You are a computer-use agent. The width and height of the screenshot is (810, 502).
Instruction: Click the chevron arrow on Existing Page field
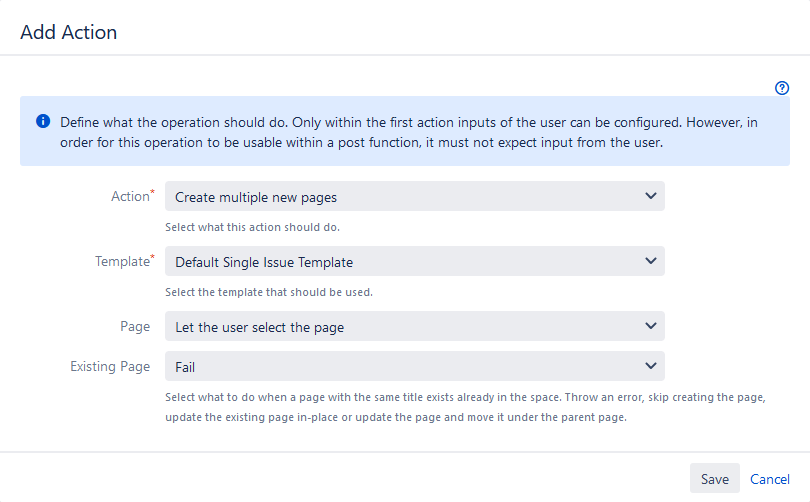[x=651, y=366]
